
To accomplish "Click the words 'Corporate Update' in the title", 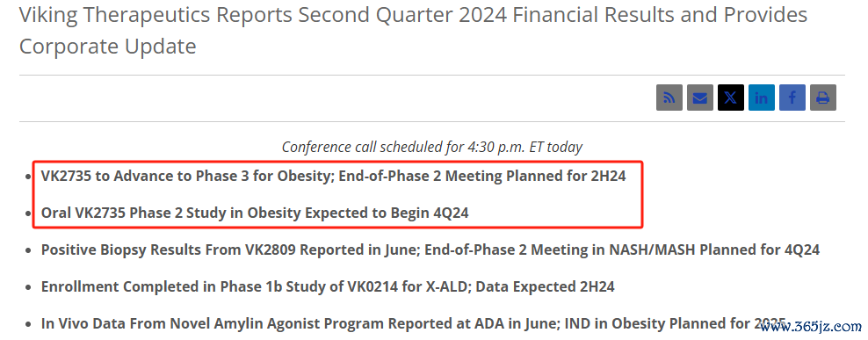I will [107, 47].
